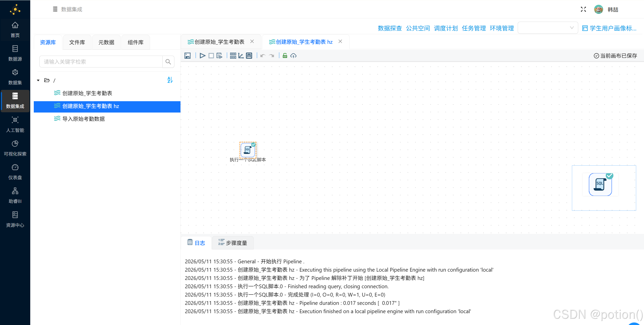Open 数据集成 in the left sidebar
644x325 pixels.
(15, 101)
